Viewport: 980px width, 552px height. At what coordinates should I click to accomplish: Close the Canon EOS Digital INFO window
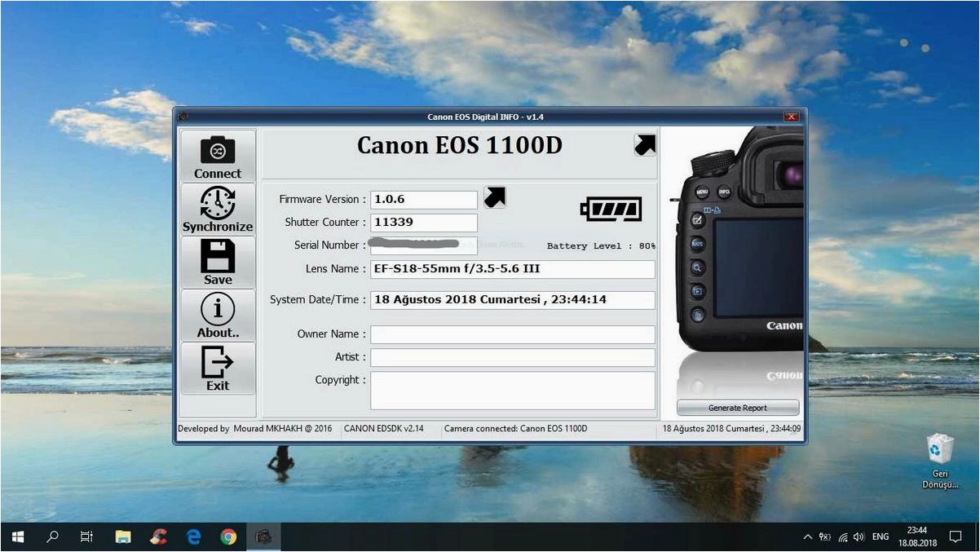pos(792,117)
